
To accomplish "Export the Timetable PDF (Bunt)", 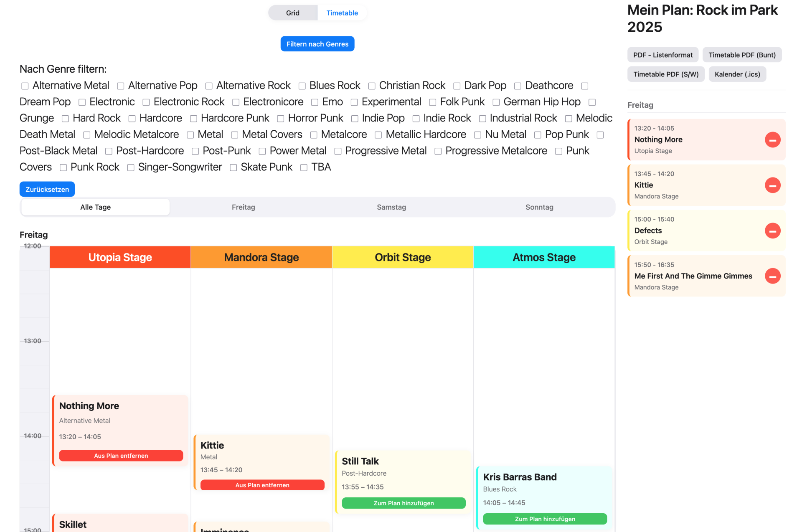I will tap(742, 55).
